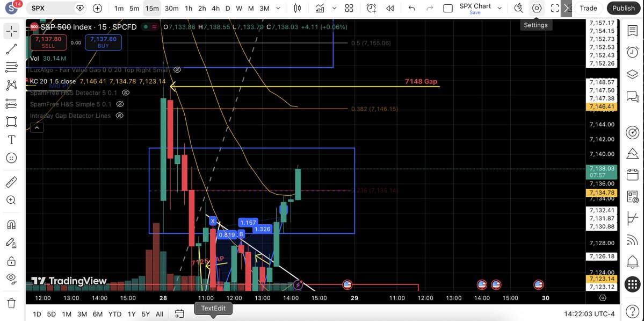Viewport: 644px width, 321px height.
Task: Activate the zoom-in magnifier tool
Action: 11,200
